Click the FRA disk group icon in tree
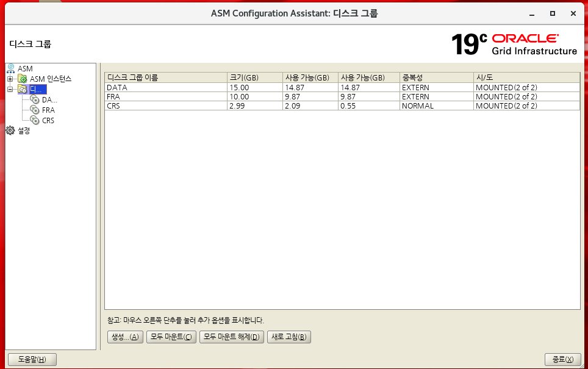Image resolution: width=588 pixels, height=369 pixels. click(35, 110)
